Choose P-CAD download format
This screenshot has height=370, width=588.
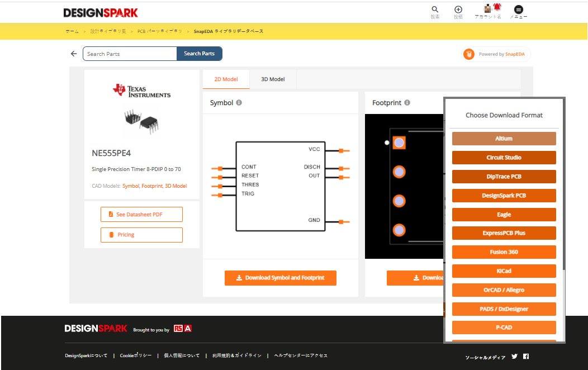(x=504, y=328)
